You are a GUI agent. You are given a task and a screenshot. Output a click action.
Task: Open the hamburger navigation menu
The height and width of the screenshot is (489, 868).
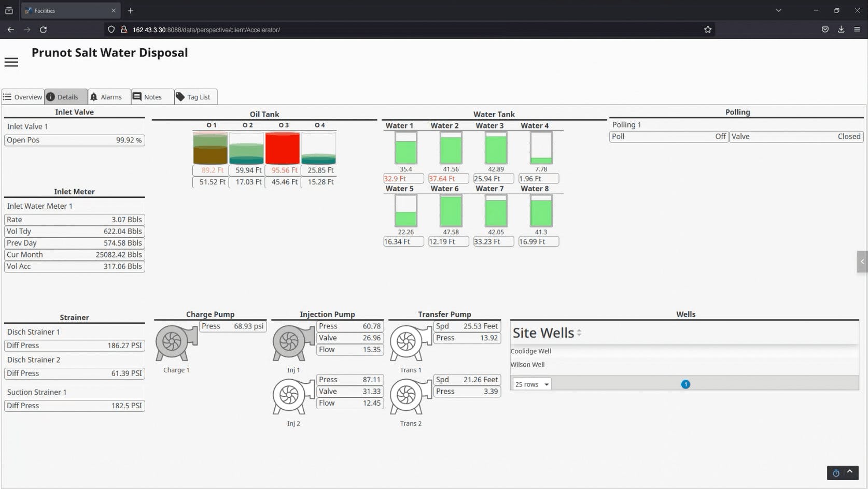coord(11,62)
